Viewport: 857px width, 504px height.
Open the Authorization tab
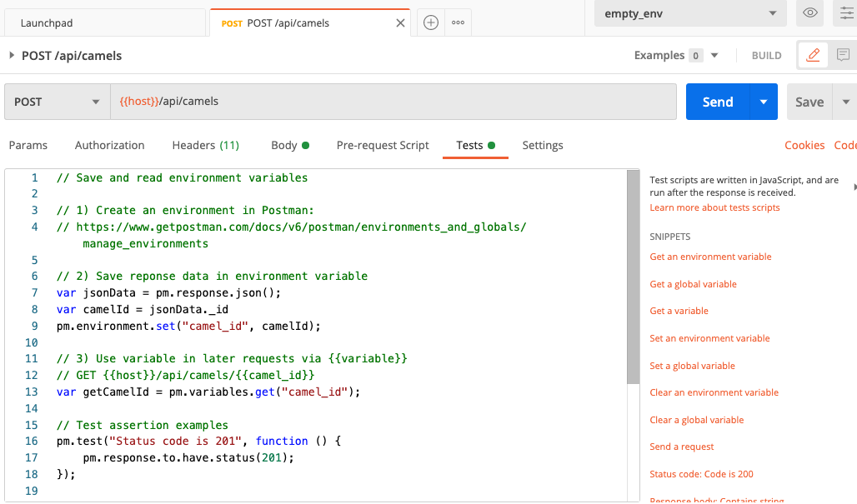coord(109,145)
